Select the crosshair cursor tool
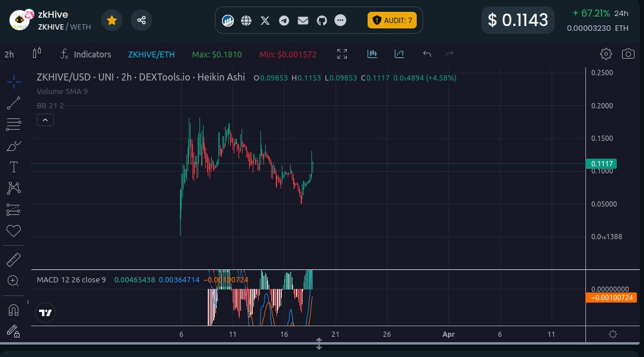Viewport: 644px width, 357px height. coord(14,82)
